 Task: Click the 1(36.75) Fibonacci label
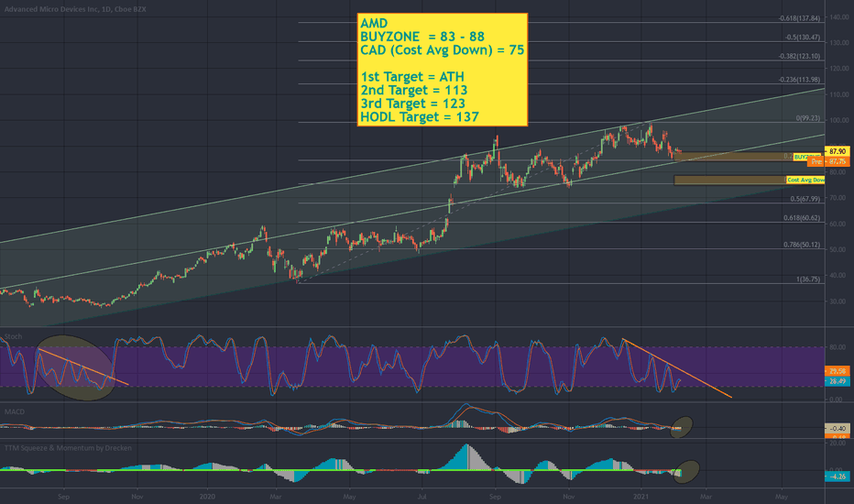tap(808, 279)
